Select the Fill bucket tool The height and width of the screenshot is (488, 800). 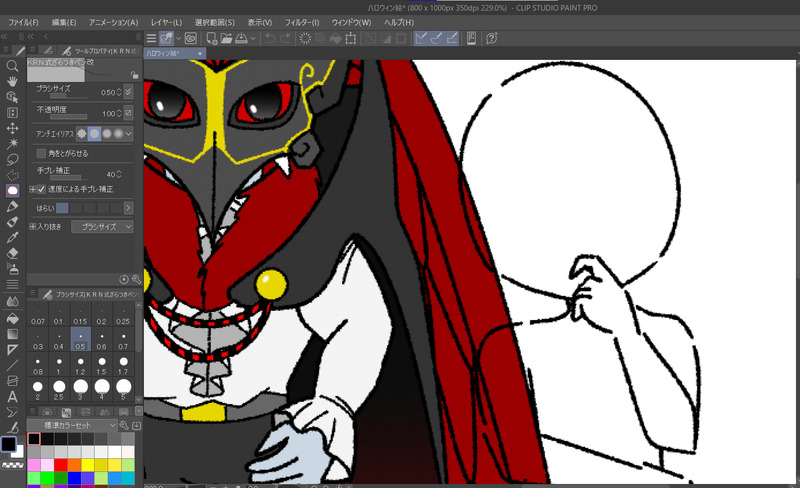[12, 319]
